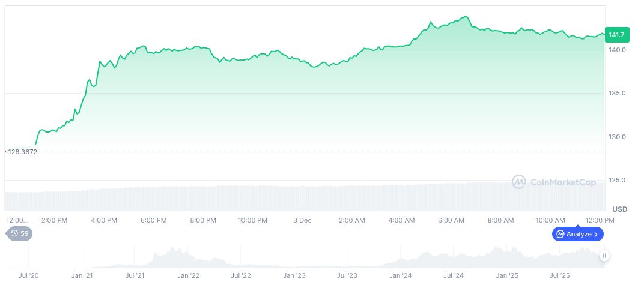Click the Jul '25 overview timeline marker
Viewport: 644px width, 282px height.
[560, 276]
